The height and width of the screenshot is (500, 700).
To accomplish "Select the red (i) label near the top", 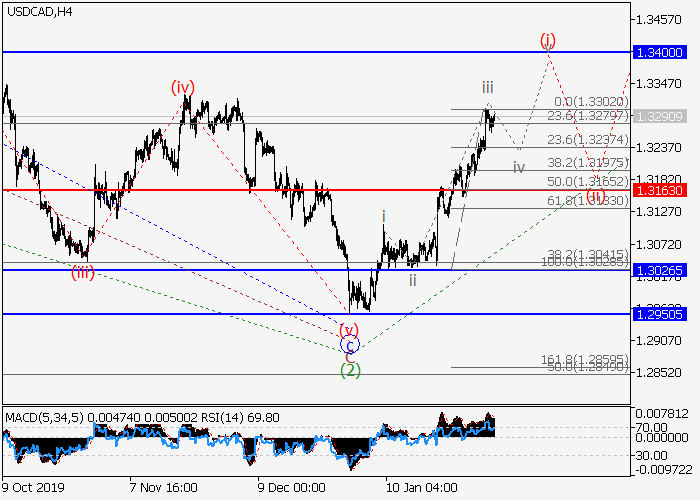I will coord(547,40).
